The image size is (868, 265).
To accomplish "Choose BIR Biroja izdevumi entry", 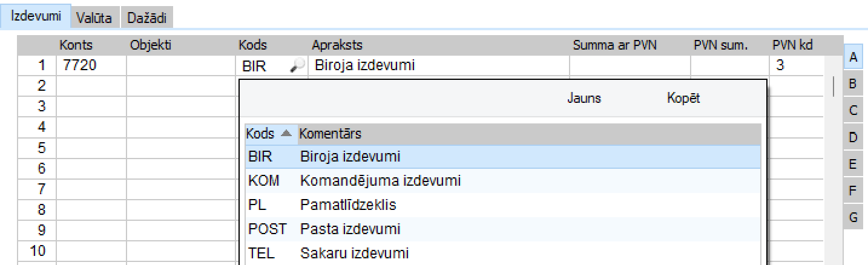I will pos(502,156).
